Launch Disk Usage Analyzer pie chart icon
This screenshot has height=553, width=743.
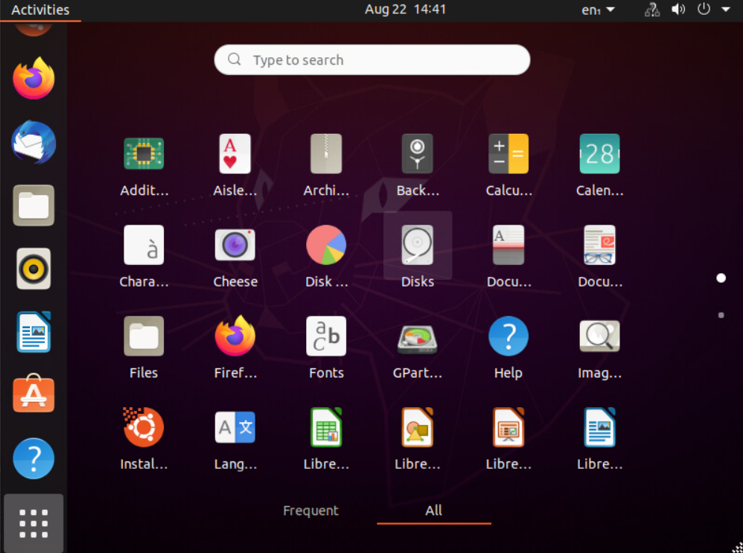pos(326,245)
